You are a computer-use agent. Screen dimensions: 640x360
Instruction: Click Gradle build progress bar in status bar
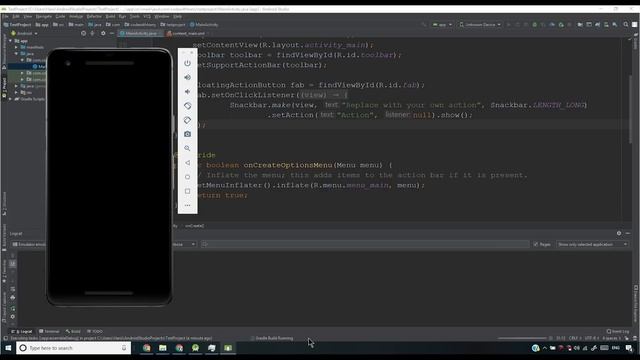pos(522,338)
